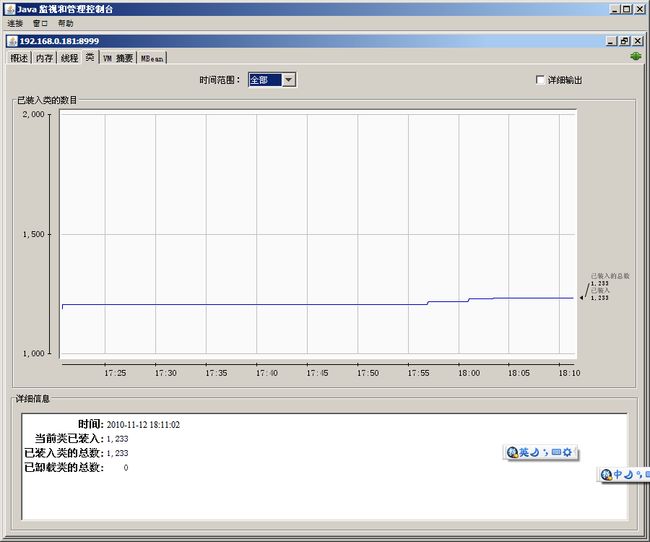Image resolution: width=650 pixels, height=542 pixels.
Task: Switch to the 概述 tab
Action: (19, 58)
